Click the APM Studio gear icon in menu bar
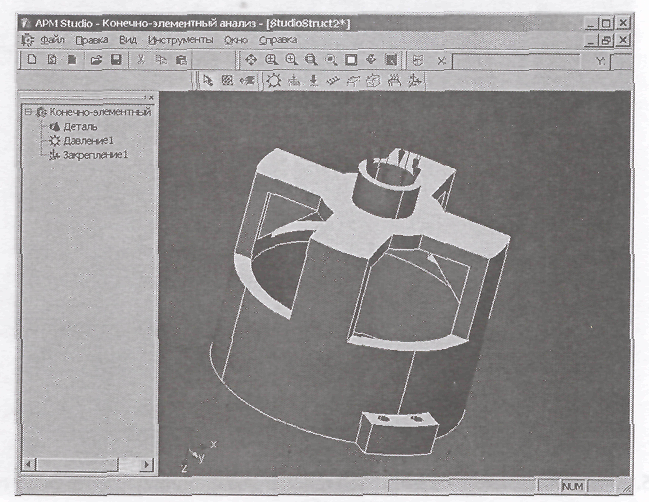The width and height of the screenshot is (649, 502). pyautogui.click(x=28, y=40)
